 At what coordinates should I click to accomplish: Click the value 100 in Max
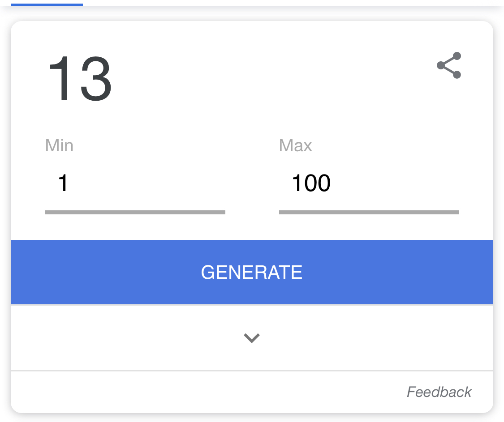click(x=311, y=183)
